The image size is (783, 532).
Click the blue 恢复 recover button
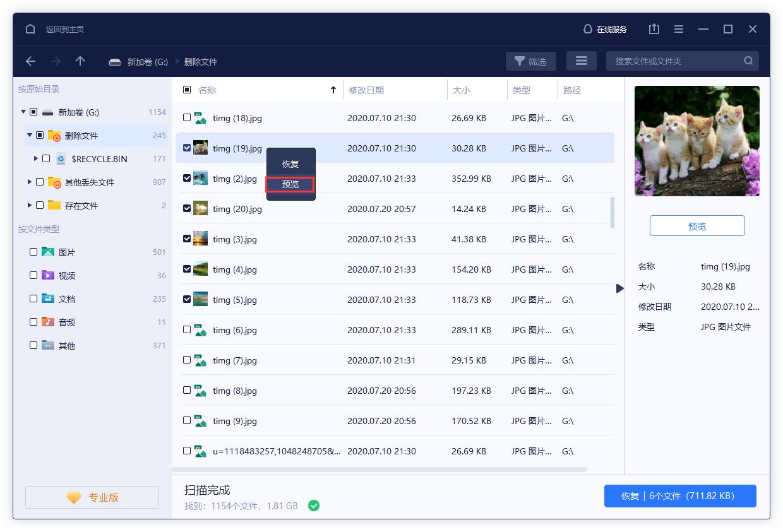[x=680, y=496]
